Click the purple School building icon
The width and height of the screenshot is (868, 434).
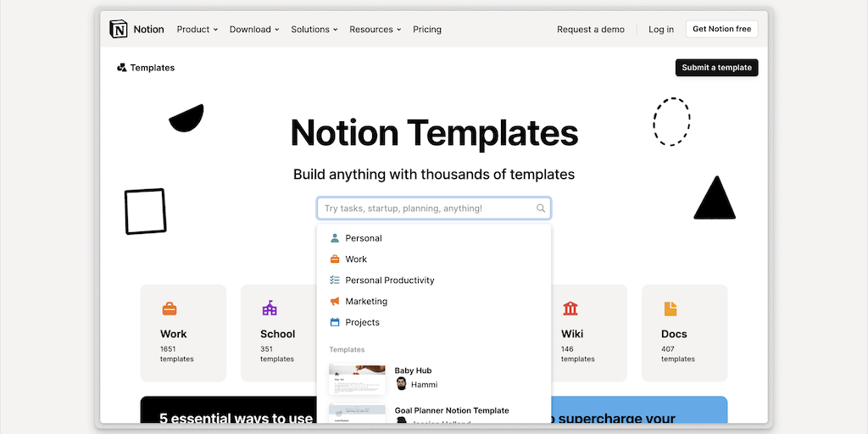pyautogui.click(x=270, y=309)
